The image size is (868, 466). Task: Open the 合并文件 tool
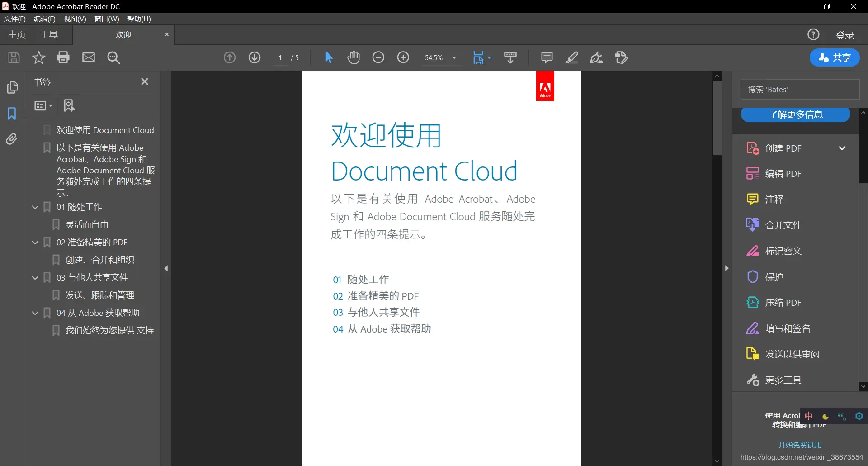point(774,225)
